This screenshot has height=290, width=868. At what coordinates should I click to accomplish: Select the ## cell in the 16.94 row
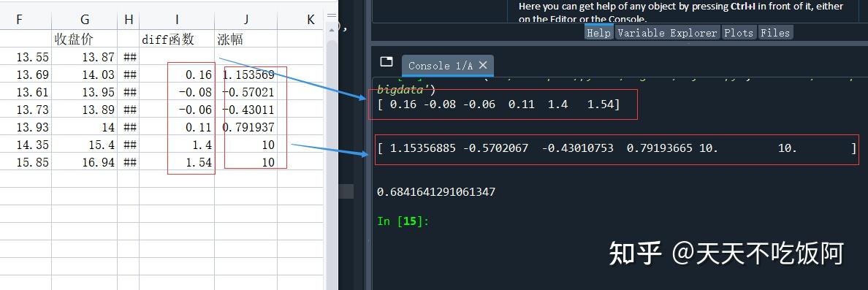(129, 163)
